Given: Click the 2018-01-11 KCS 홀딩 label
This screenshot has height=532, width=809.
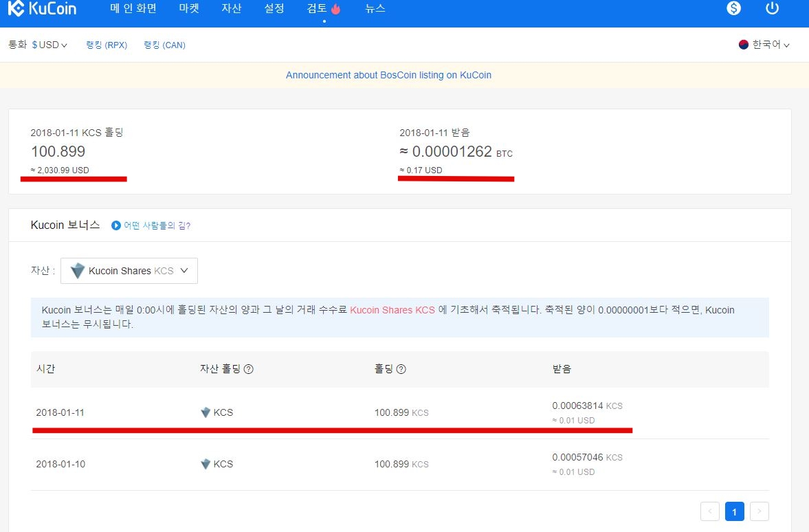Looking at the screenshot, I should pyautogui.click(x=77, y=133).
